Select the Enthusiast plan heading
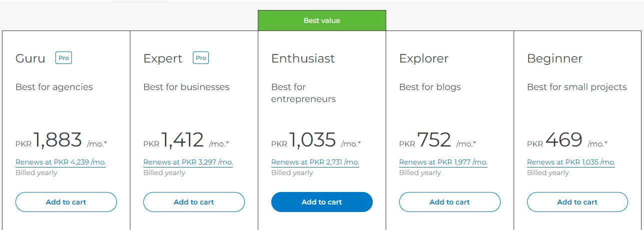This screenshot has height=230, width=644. coord(303,58)
